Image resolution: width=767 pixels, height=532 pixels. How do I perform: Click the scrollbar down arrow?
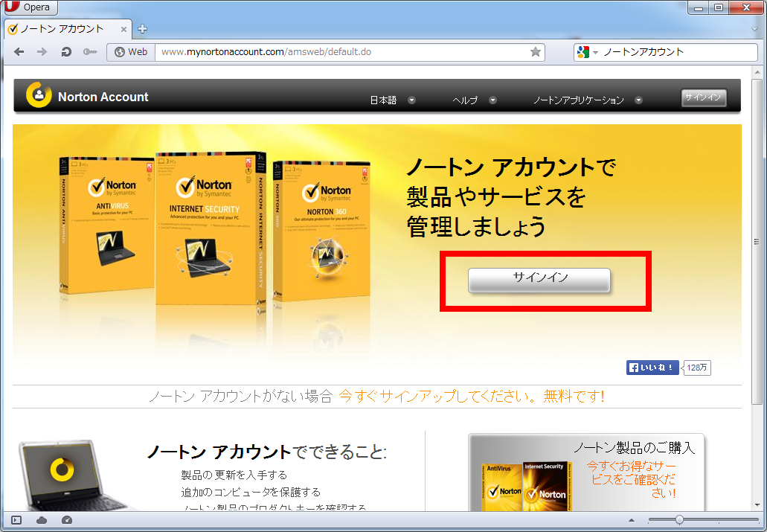point(757,505)
